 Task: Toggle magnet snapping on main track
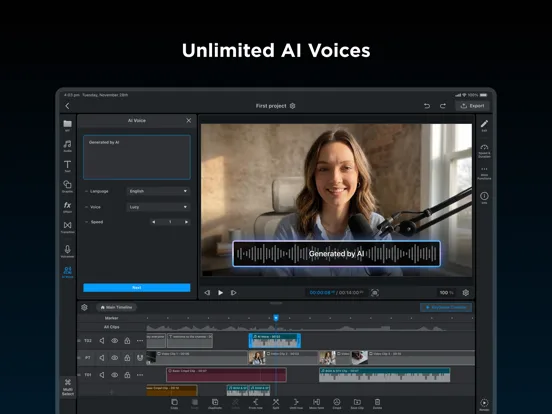coord(140,358)
